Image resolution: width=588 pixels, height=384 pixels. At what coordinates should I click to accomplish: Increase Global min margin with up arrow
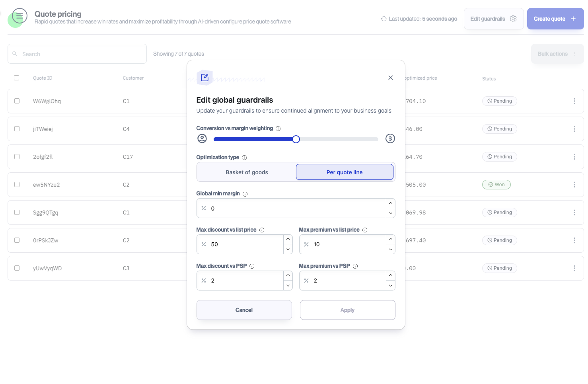pyautogui.click(x=391, y=203)
